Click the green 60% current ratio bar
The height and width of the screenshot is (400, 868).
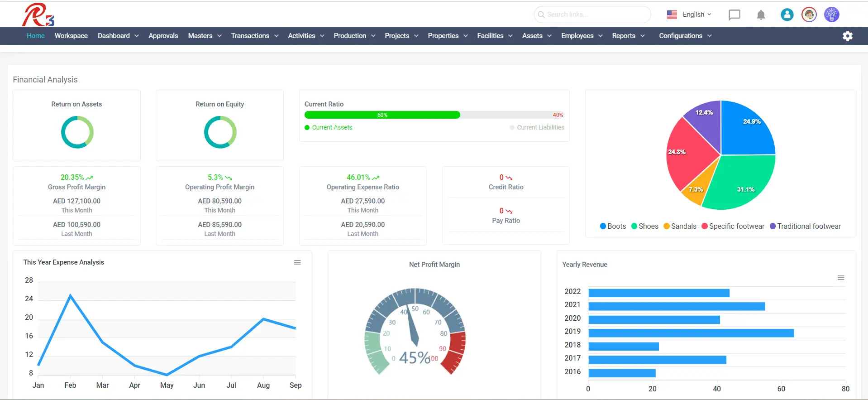coord(382,115)
